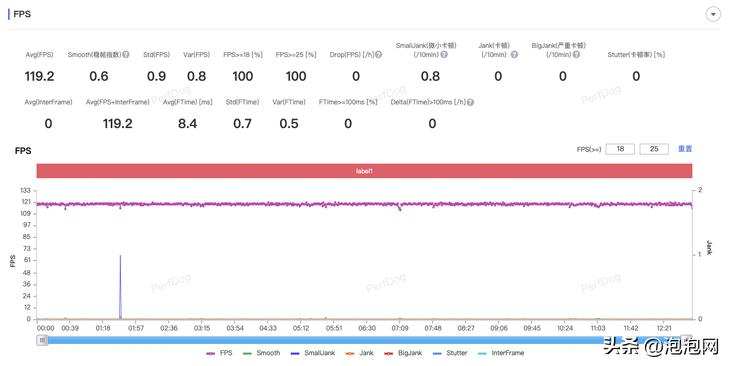730x366 pixels.
Task: Toggle the Stutter series in legend
Action: [x=450, y=353]
